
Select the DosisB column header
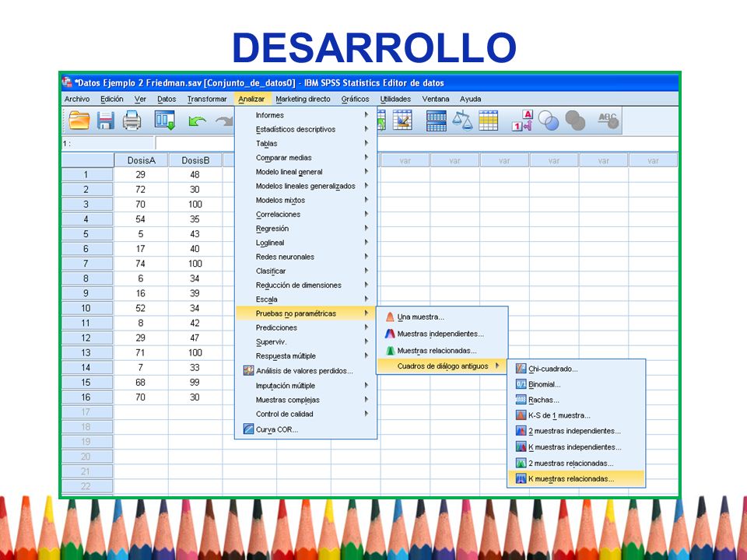click(x=195, y=160)
